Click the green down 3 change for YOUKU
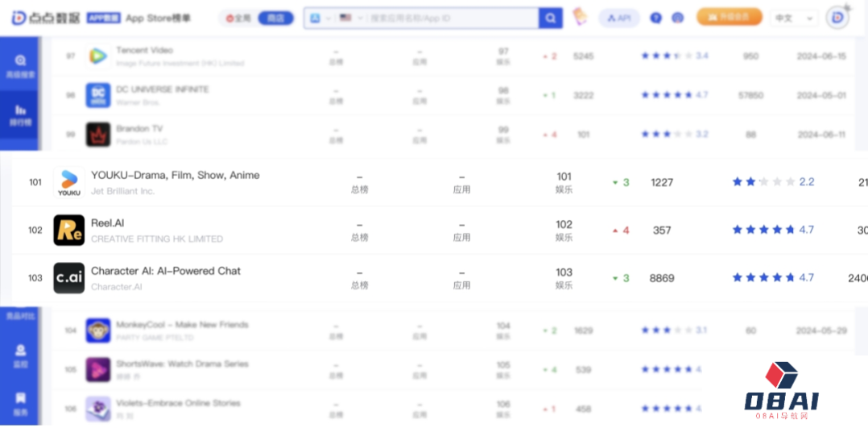Screen dimensions: 868x428 tap(621, 182)
